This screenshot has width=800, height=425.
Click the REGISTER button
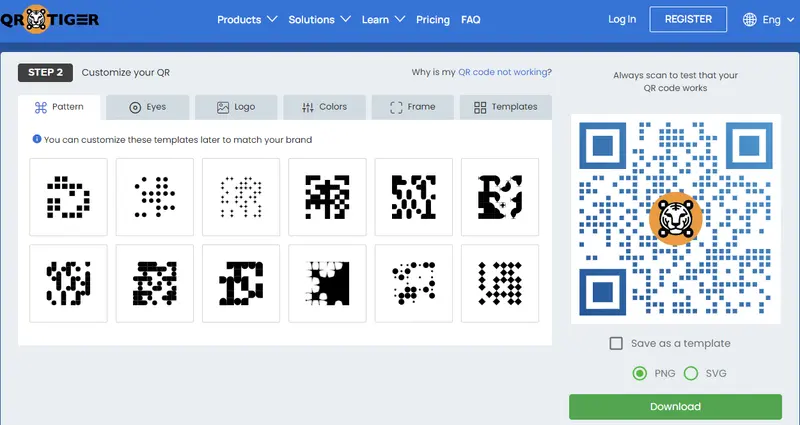(688, 19)
